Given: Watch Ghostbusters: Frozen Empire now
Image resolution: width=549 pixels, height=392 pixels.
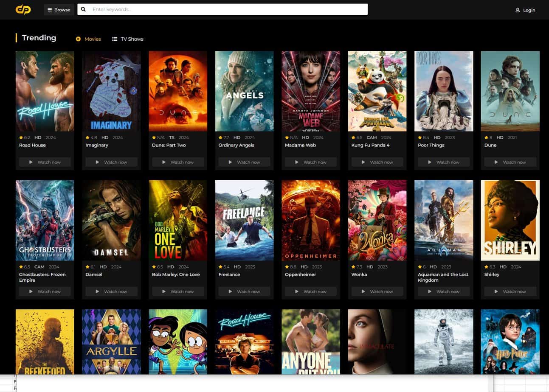Looking at the screenshot, I should pos(45,291).
